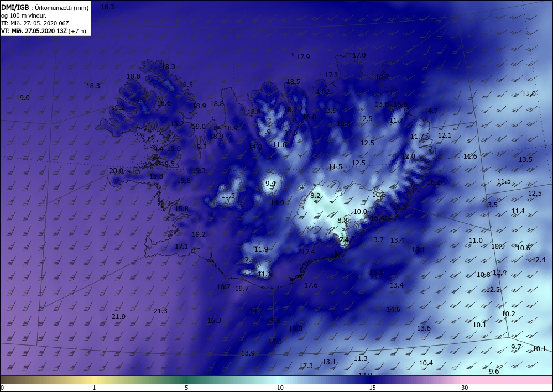553x392 pixels.
Task: Click the value '14.2' on the map
Action: (x=323, y=91)
